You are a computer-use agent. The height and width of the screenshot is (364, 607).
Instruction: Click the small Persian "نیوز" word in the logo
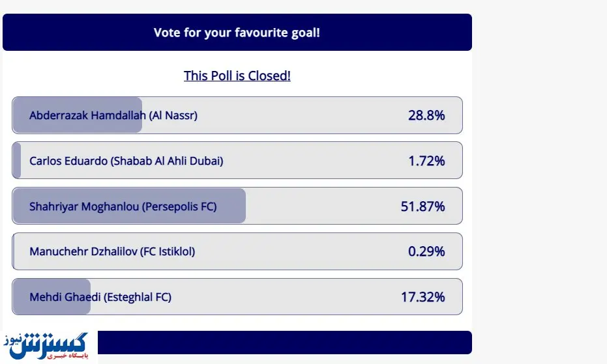pyautogui.click(x=14, y=341)
